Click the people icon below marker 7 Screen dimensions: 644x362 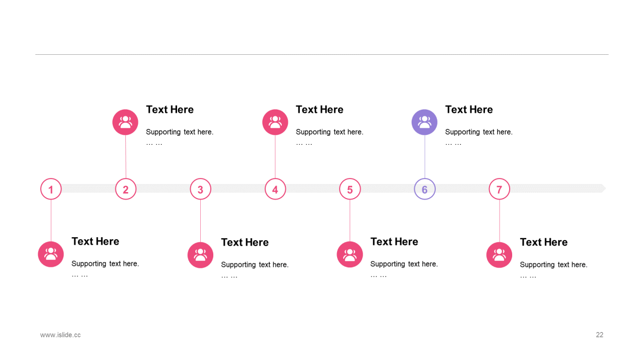coord(499,255)
